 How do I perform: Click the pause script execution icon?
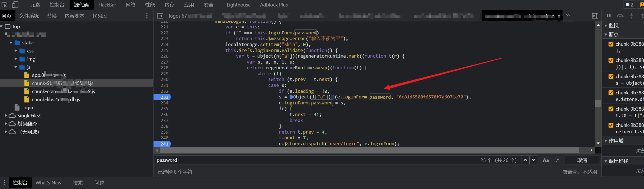[609, 16]
